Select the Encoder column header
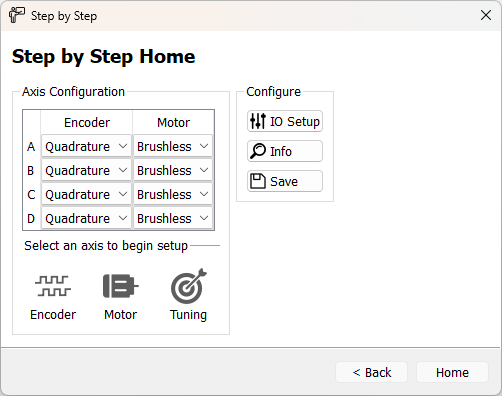The height and width of the screenshot is (396, 502). pyautogui.click(x=87, y=122)
